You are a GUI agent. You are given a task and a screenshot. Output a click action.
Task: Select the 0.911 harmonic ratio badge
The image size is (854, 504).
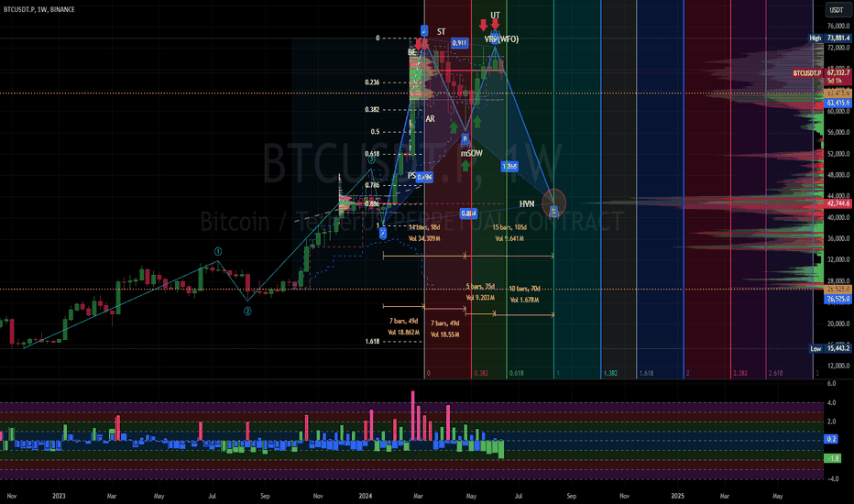(459, 43)
